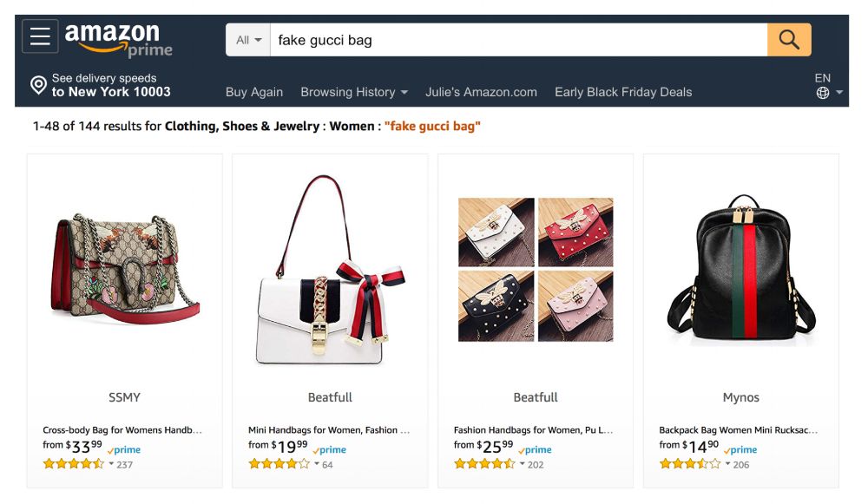
Task: Click the Prime badge on SSMY bag
Action: pyautogui.click(x=126, y=450)
